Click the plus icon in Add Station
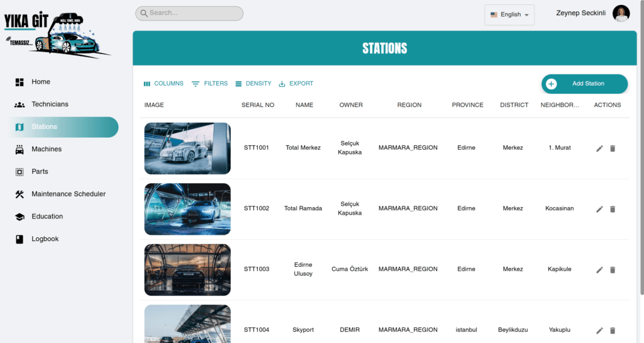Viewport: 644px width, 343px height. (x=551, y=84)
